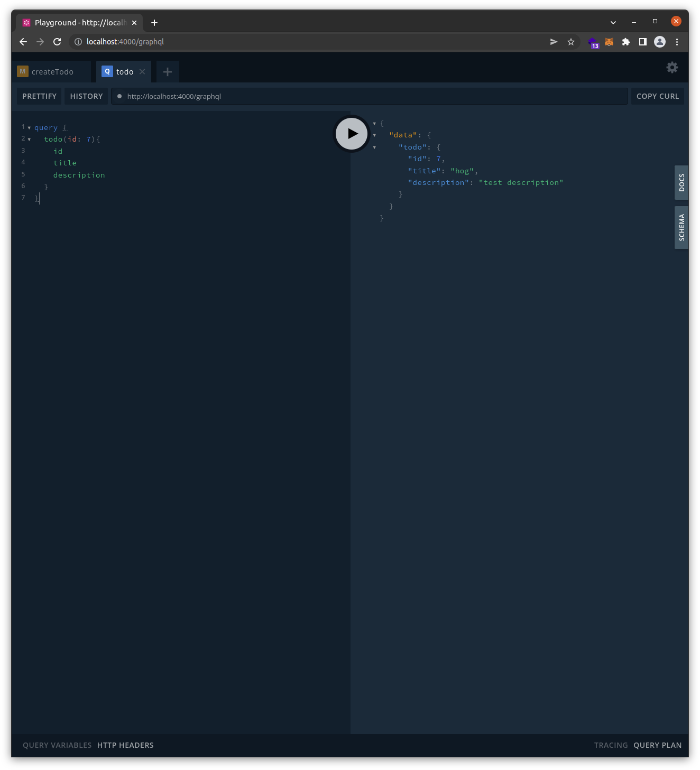This screenshot has width=700, height=770.
Task: Close the todo query tab
Action: (x=142, y=72)
